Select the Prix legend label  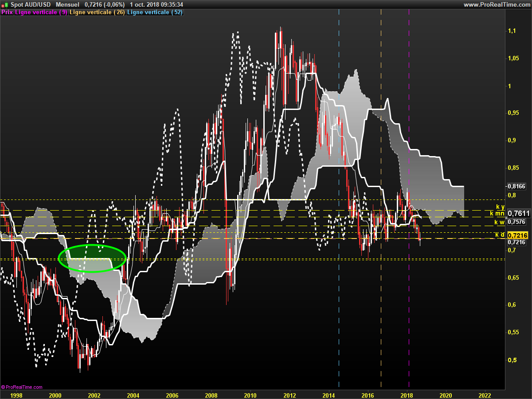pos(7,12)
